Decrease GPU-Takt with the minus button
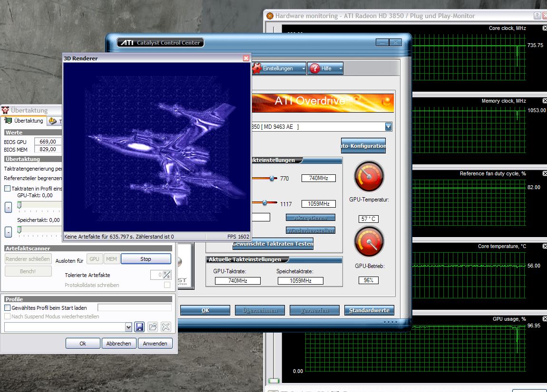This screenshot has width=547, height=392. point(9,207)
